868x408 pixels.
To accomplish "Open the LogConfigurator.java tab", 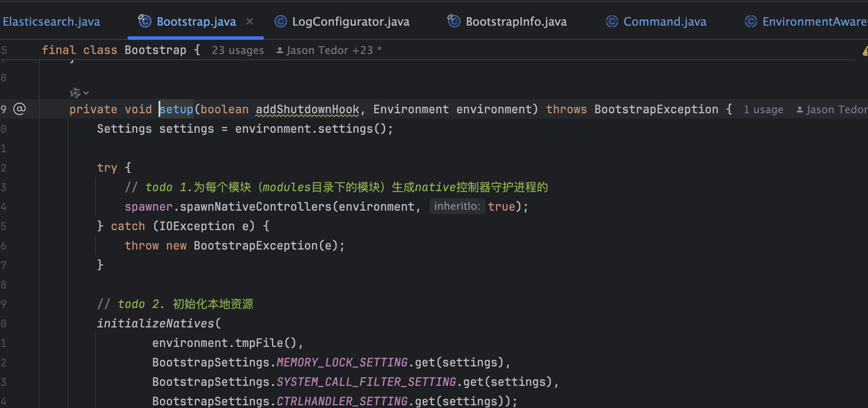I will coord(351,22).
